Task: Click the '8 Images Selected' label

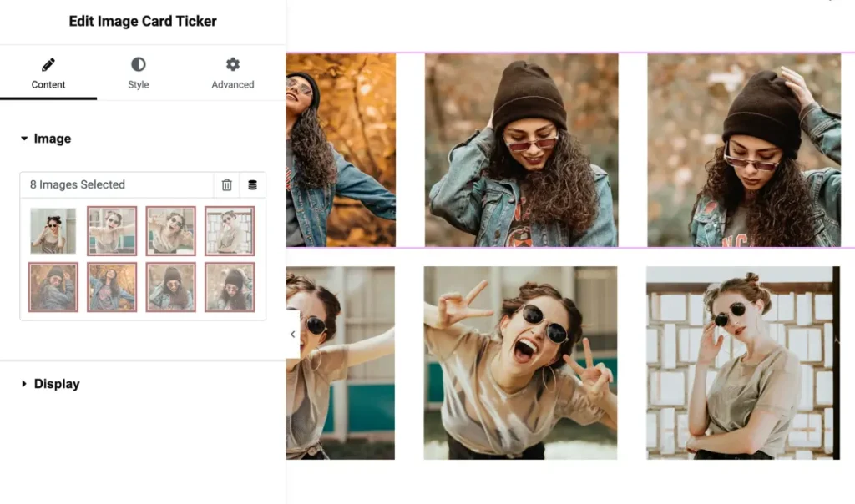Action: pyautogui.click(x=78, y=185)
